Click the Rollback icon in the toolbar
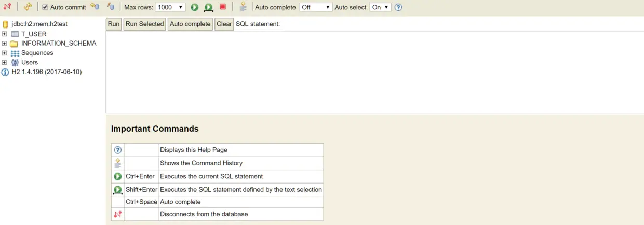 111,7
